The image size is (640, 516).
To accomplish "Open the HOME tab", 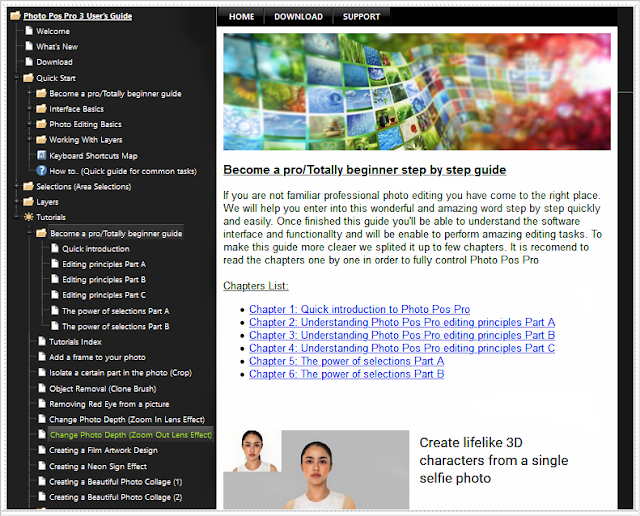I will pos(241,17).
